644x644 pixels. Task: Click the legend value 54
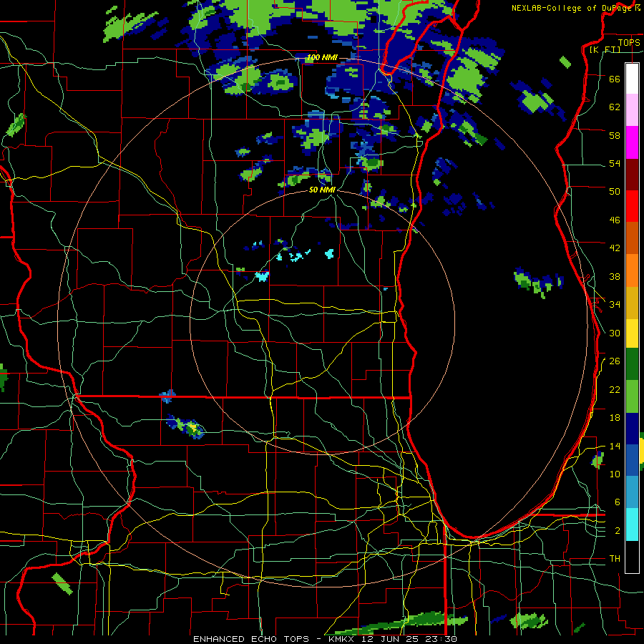(x=615, y=163)
